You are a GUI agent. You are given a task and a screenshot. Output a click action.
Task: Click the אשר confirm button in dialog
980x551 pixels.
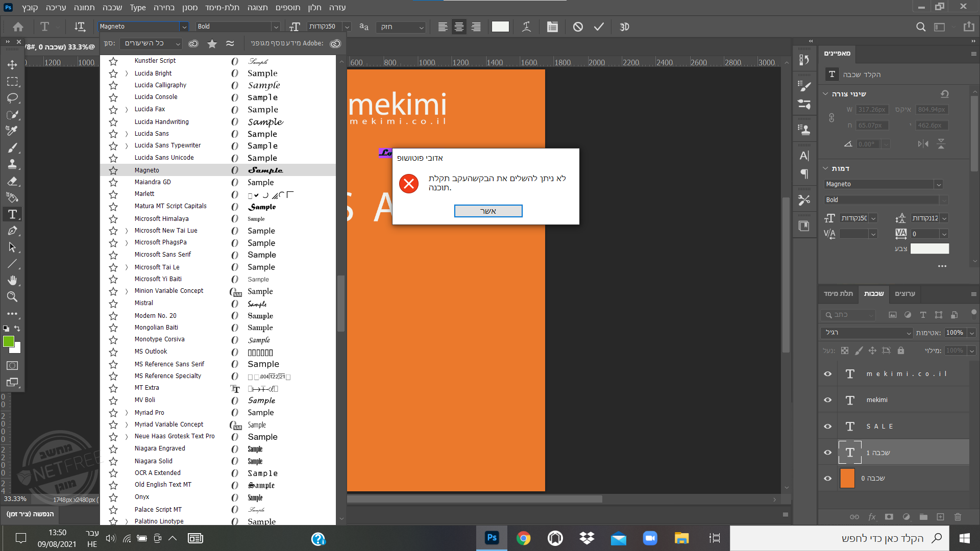[x=488, y=211]
